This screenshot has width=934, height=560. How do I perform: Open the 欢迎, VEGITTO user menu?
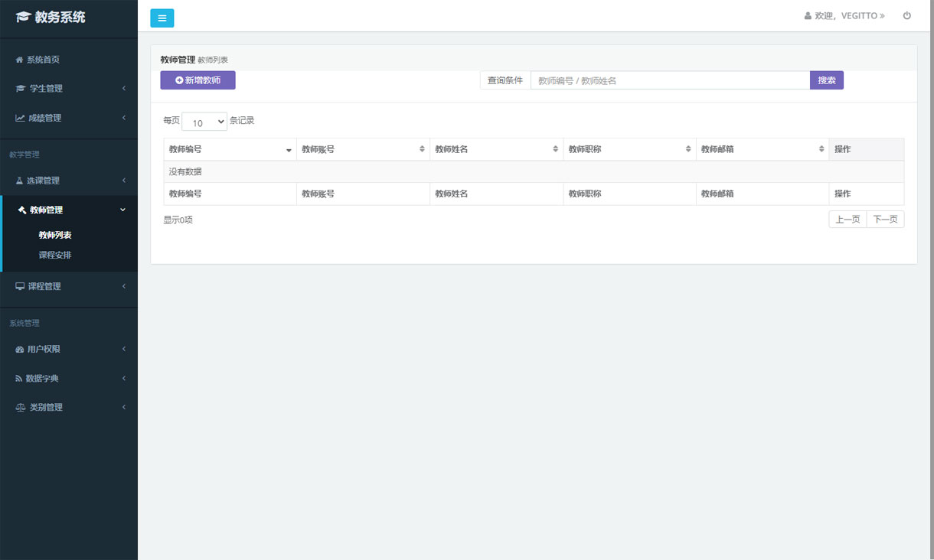pyautogui.click(x=844, y=15)
